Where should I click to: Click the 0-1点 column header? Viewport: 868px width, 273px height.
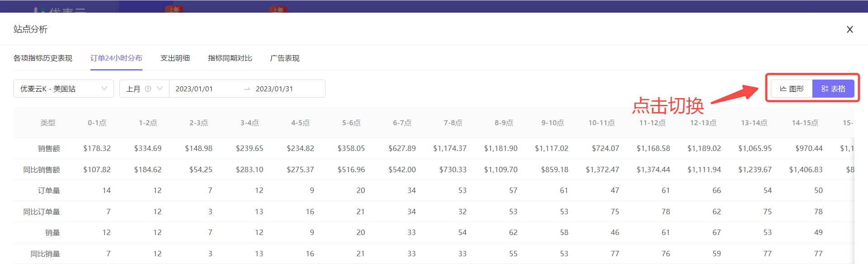coord(97,123)
